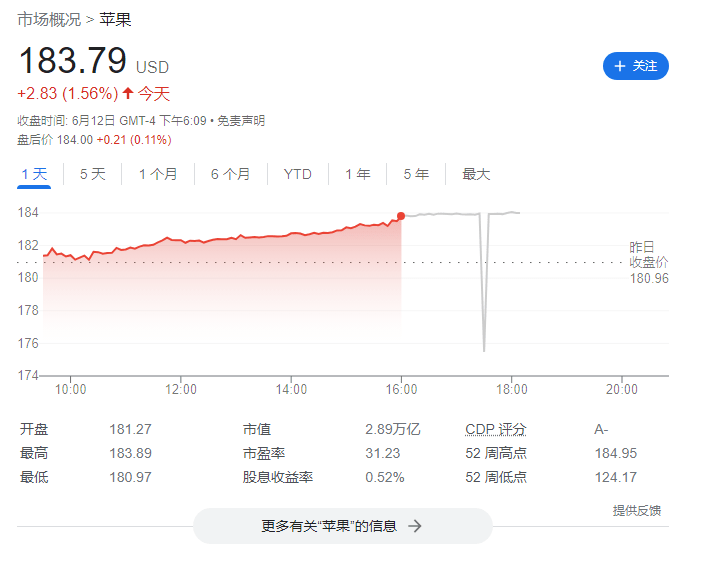This screenshot has height=565, width=711.
Task: Select the 1 天 tab
Action: [x=34, y=174]
